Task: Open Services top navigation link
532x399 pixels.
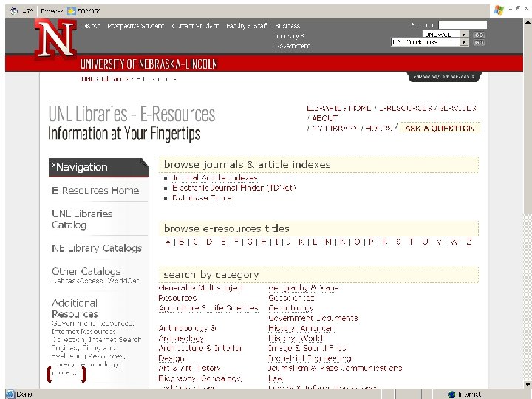Action: [x=457, y=108]
